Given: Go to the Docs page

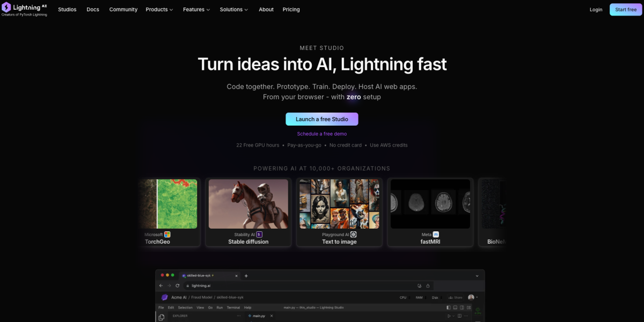Looking at the screenshot, I should tap(93, 10).
